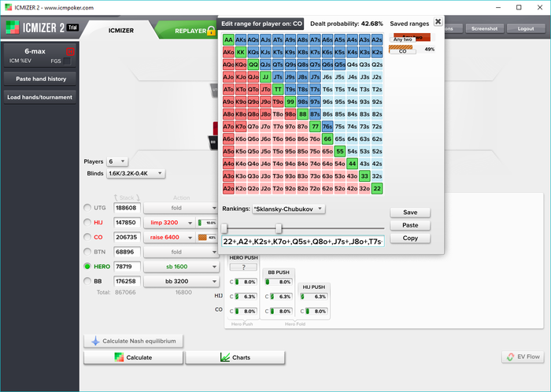Open BTN fold action dropdown
The width and height of the screenshot is (551, 392).
[x=180, y=252]
